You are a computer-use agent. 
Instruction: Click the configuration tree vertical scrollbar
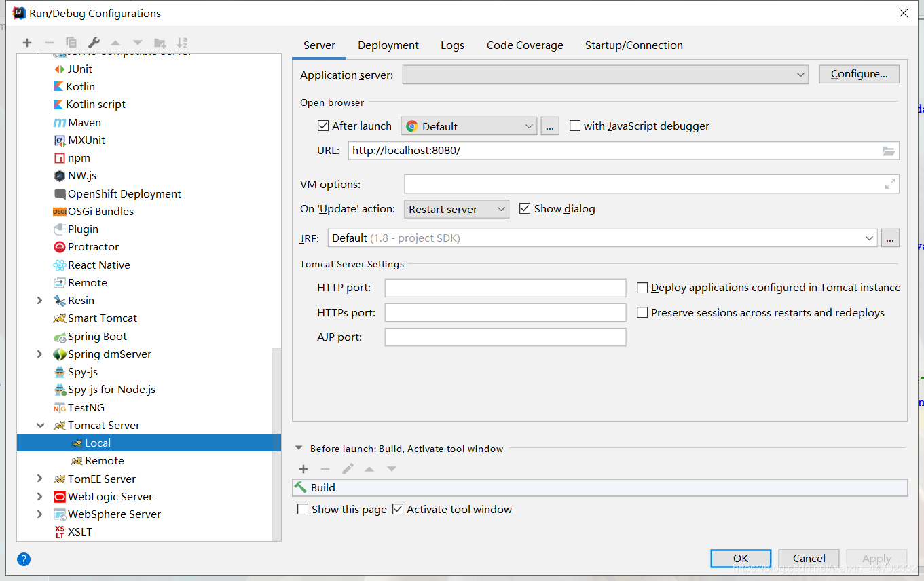coord(276,444)
